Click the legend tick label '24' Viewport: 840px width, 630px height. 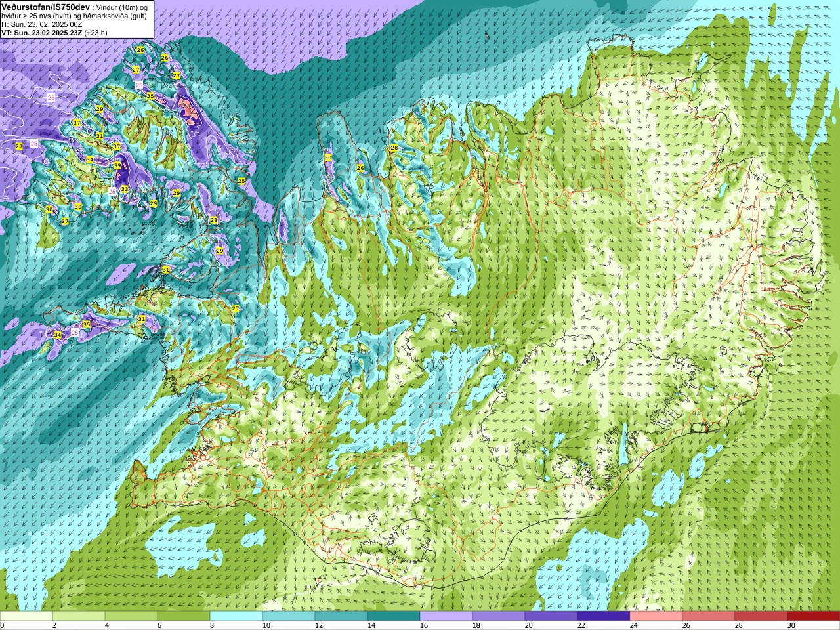[x=634, y=625]
